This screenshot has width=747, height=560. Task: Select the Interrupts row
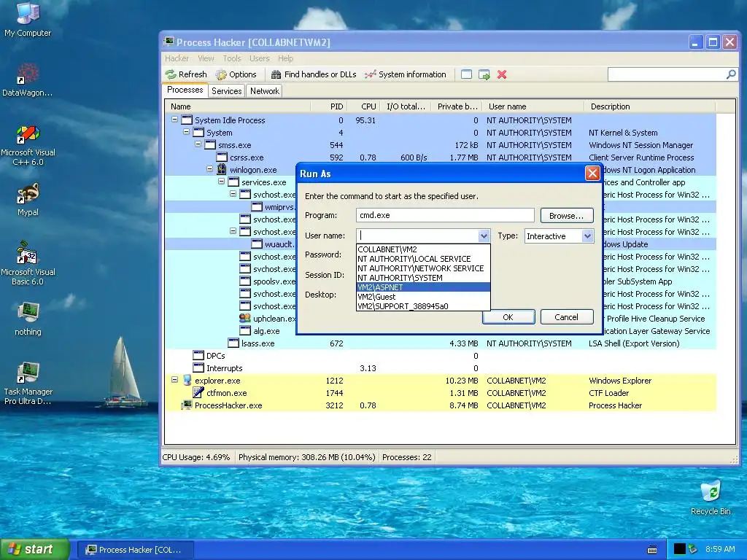pos(440,368)
